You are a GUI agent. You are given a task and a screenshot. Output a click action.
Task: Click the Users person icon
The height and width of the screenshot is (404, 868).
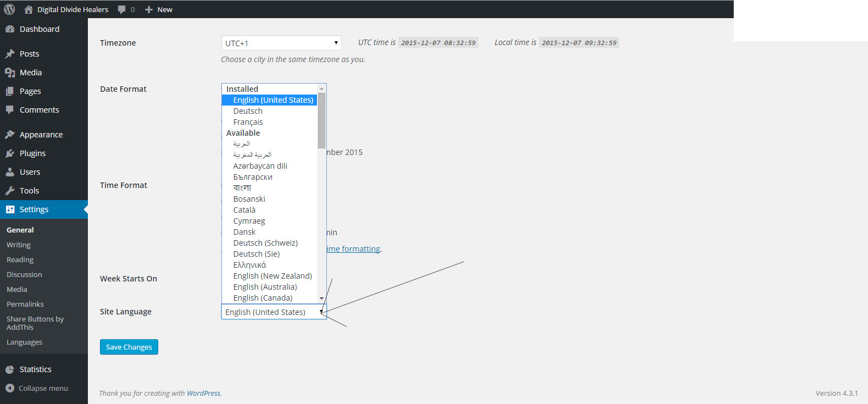[x=10, y=172]
